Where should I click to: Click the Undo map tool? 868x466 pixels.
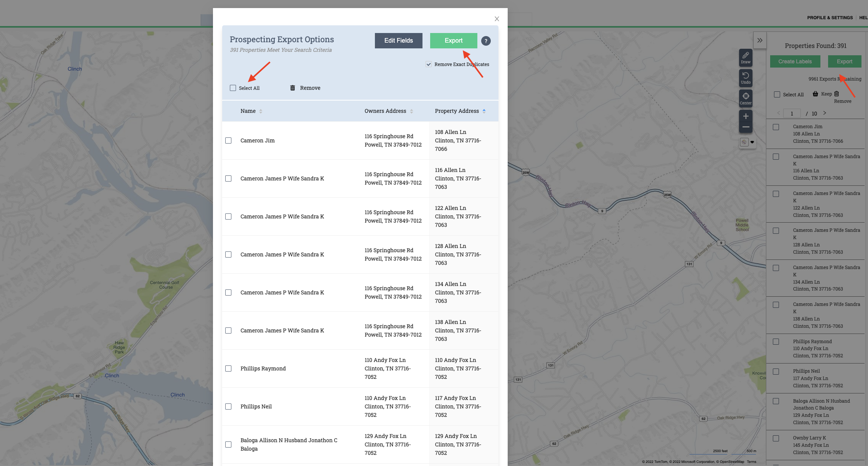click(746, 78)
